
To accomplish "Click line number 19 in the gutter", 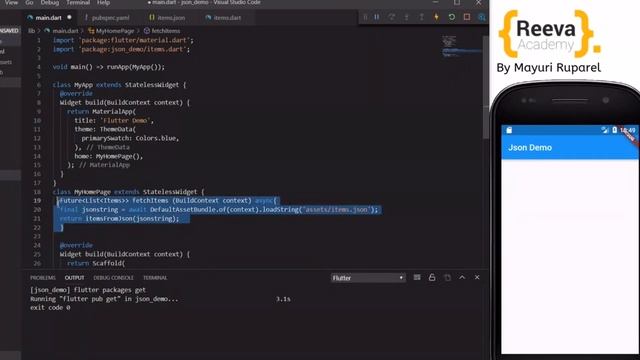I will pyautogui.click(x=37, y=200).
